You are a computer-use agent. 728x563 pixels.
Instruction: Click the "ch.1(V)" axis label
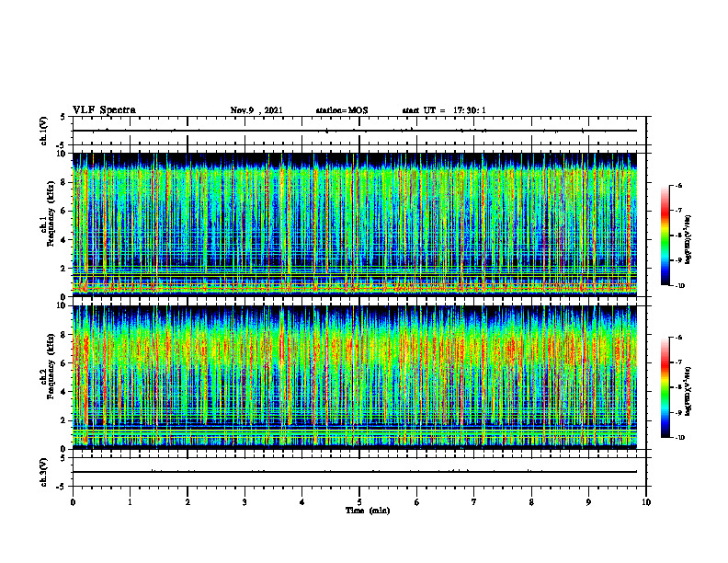point(43,131)
